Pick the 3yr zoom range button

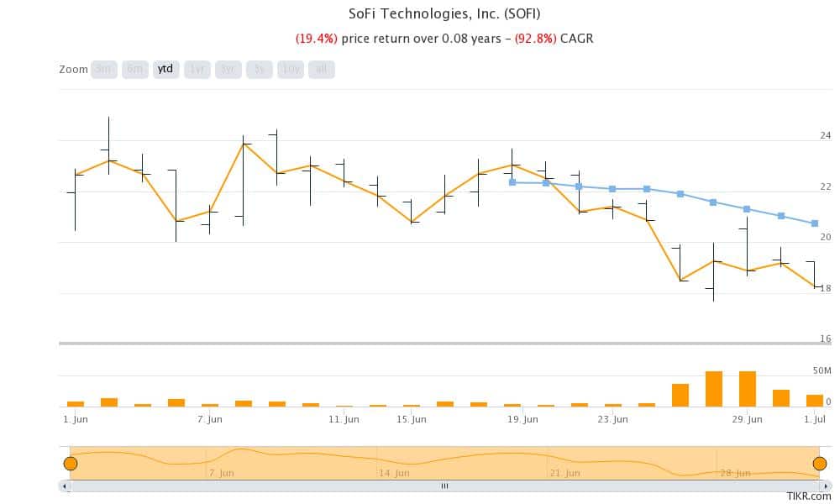[x=228, y=69]
